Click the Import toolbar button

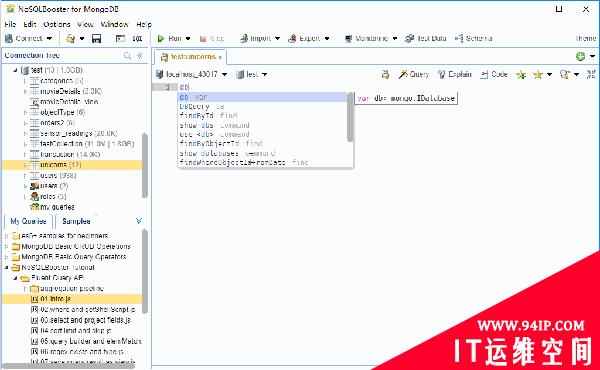(x=256, y=39)
